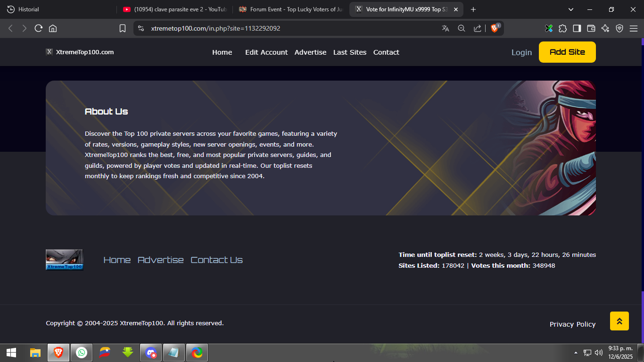644x362 pixels.
Task: Click the footer Home link
Action: click(117, 260)
